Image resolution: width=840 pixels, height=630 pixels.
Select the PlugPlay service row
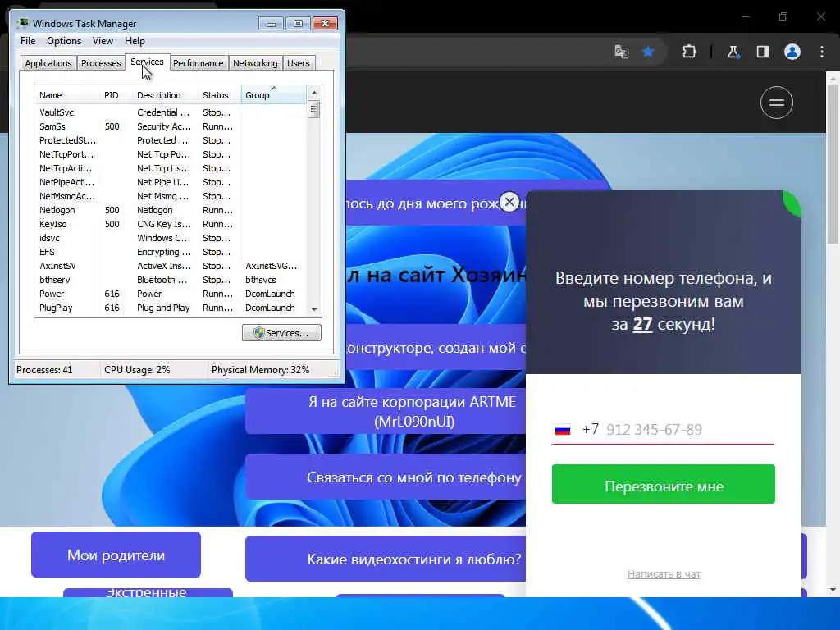[x=171, y=308]
